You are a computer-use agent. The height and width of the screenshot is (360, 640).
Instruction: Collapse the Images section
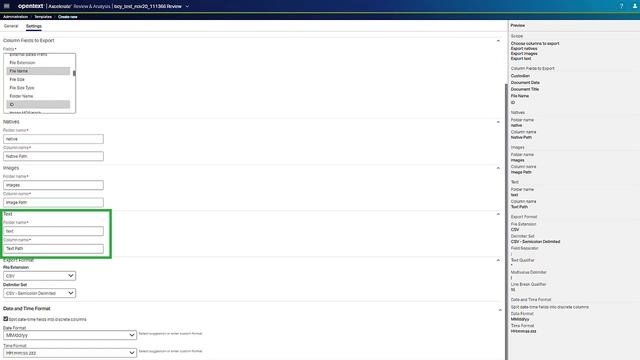498,168
